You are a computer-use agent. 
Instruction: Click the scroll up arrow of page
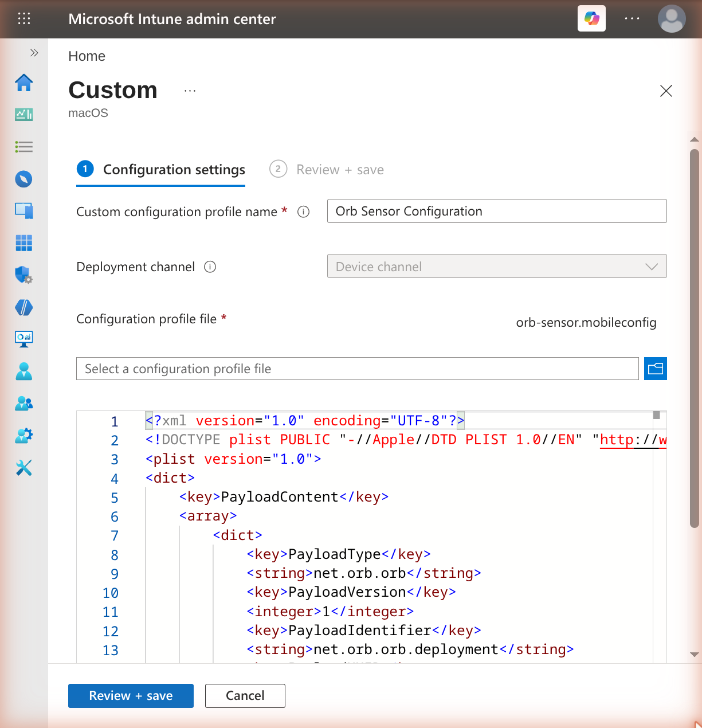coord(695,139)
